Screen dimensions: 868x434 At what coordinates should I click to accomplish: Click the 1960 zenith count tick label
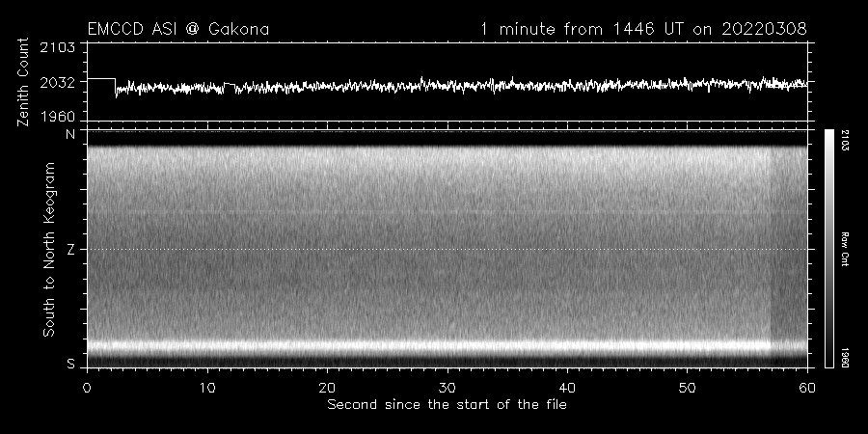[58, 117]
